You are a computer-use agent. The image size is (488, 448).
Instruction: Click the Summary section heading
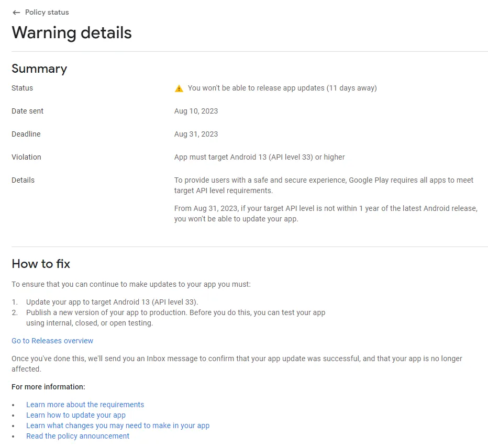pos(39,69)
